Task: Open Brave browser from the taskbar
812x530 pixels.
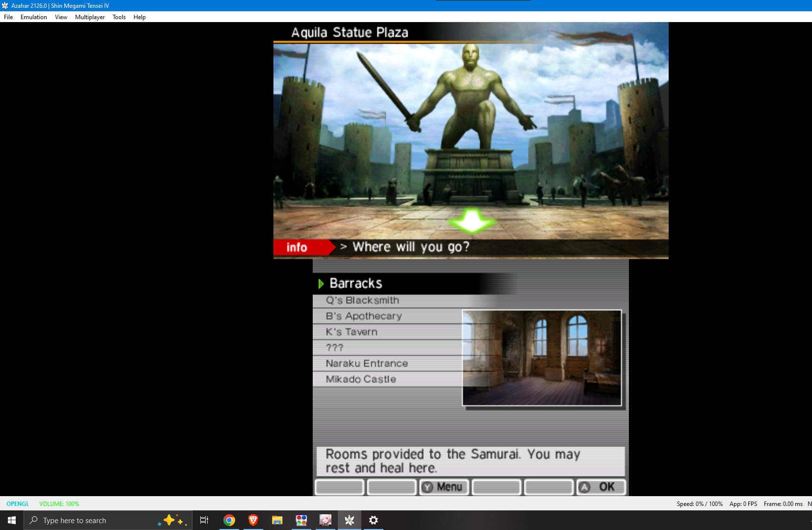Action: click(253, 520)
